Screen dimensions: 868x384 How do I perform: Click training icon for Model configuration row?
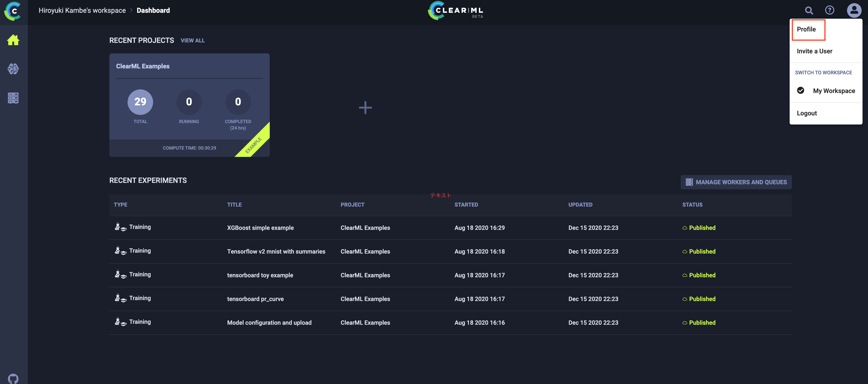click(120, 322)
